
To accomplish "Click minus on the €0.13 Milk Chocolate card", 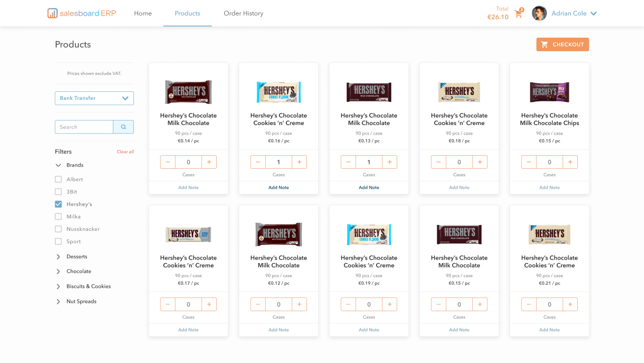I will tap(349, 162).
